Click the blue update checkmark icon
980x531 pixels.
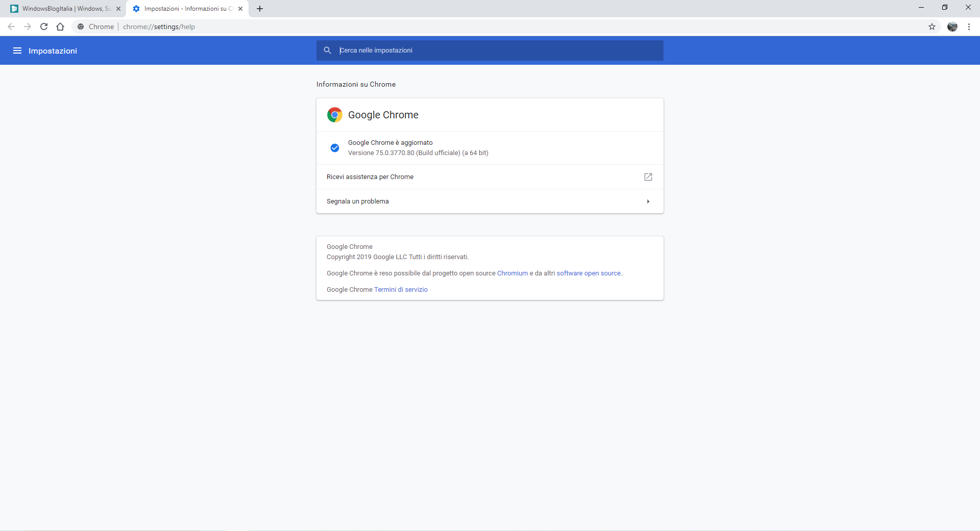[335, 148]
